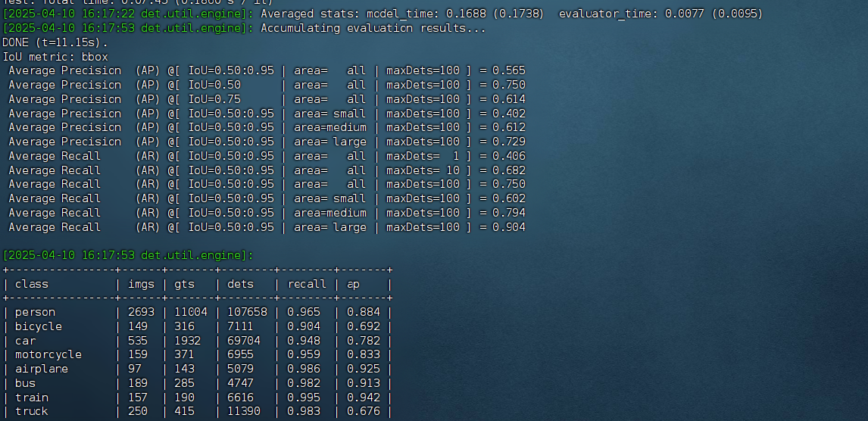
Task: Click the 'ap' column header
Action: pyautogui.click(x=353, y=284)
